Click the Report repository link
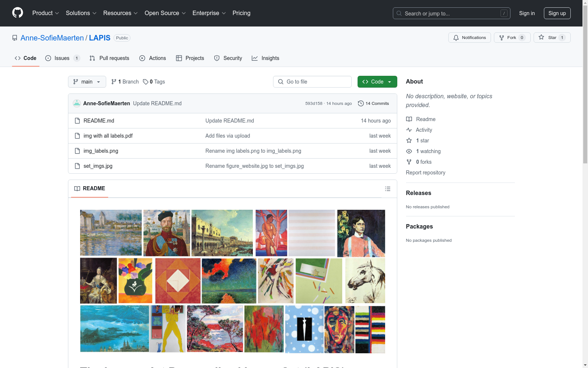 426,173
